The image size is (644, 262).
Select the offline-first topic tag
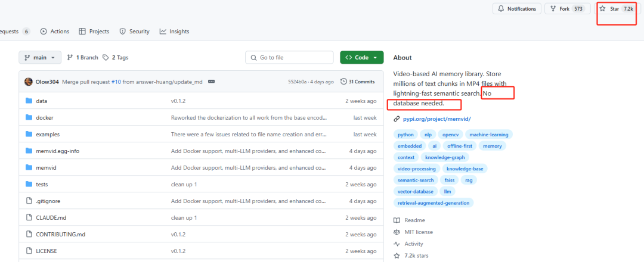coord(460,145)
